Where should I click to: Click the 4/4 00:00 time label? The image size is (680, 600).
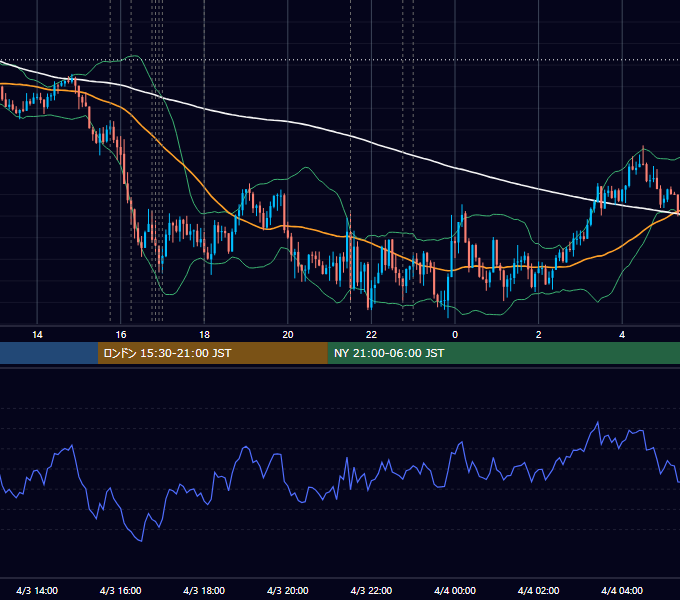455,590
